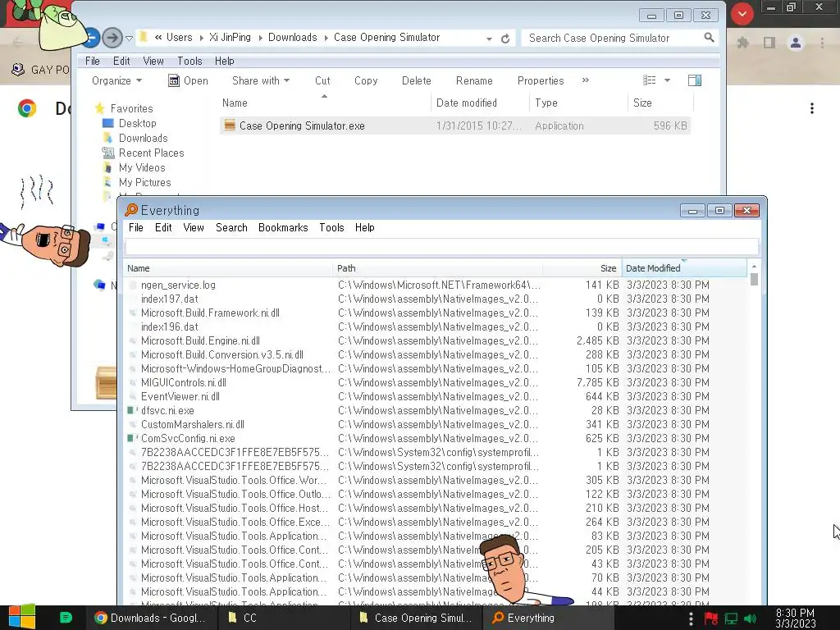Click Delete in Explorer toolbar
This screenshot has height=630, width=840.
click(416, 80)
